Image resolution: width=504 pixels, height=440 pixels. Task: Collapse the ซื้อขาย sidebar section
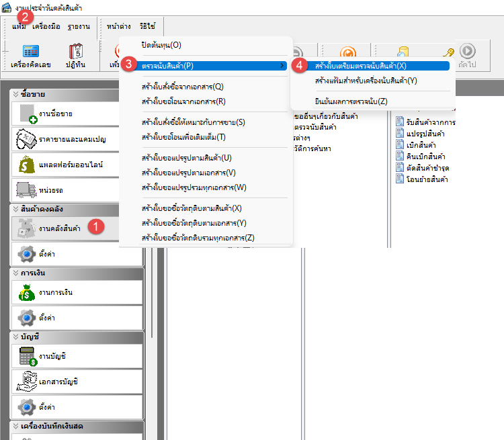click(16, 95)
